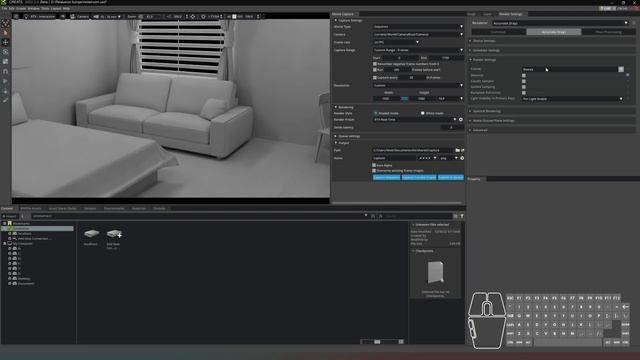Click the settings icon beside Render Preset

tap(461, 120)
